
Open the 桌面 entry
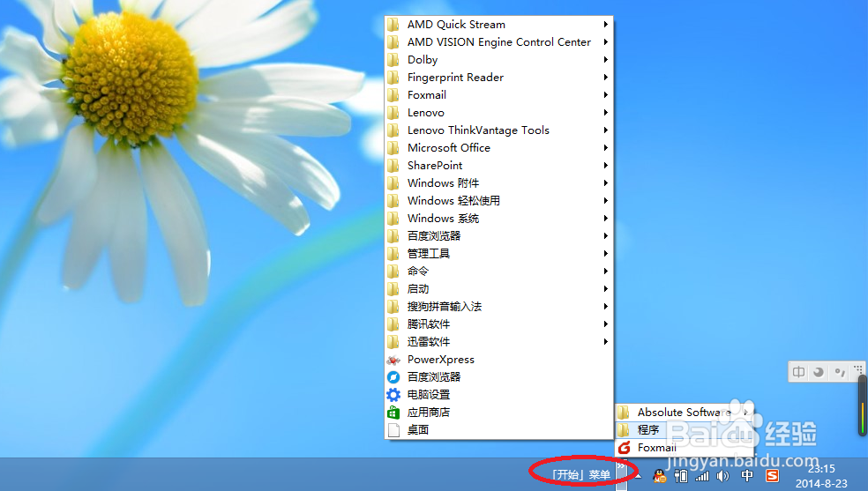[498, 430]
